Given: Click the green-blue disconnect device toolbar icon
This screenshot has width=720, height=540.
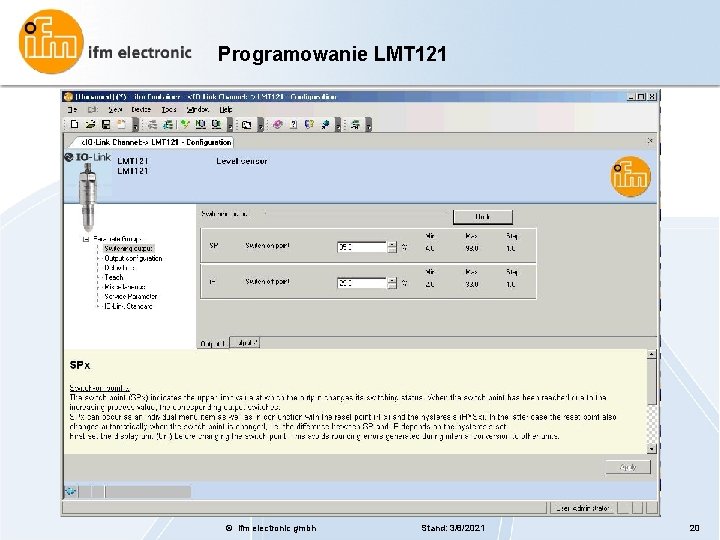Looking at the screenshot, I should coord(168,124).
